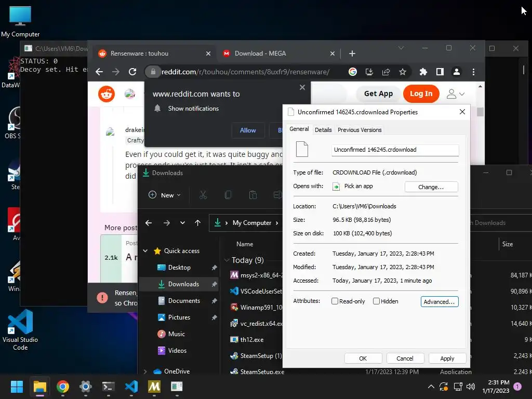Switch to the Previous Versions tab
532x399 pixels.
(360, 130)
